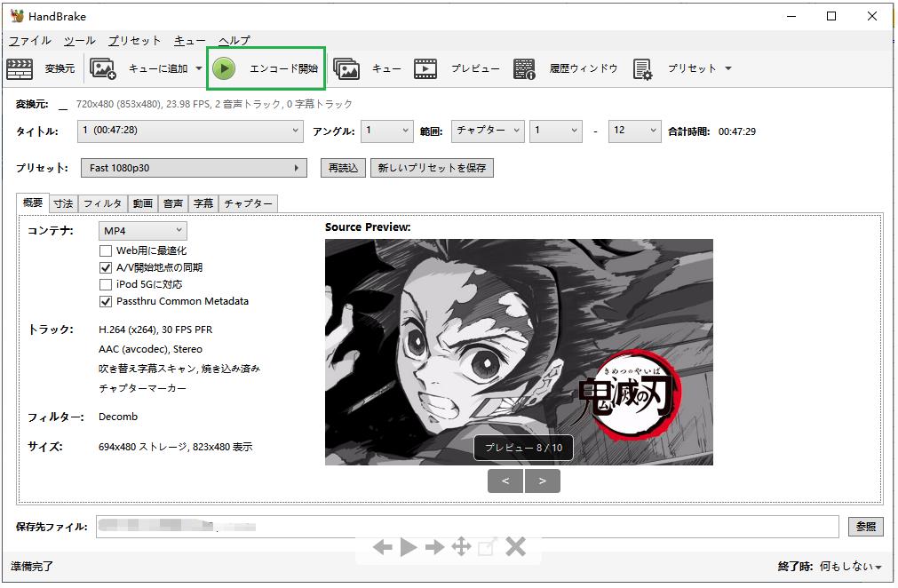This screenshot has width=898, height=588.
Task: Enable the iPod 5Gに対応 checkbox
Action: (x=106, y=284)
